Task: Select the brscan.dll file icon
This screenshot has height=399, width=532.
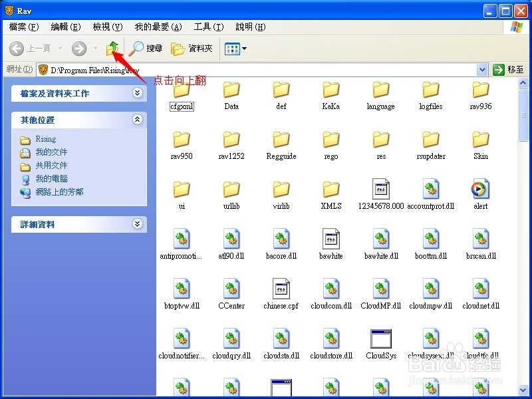Action: [481, 239]
